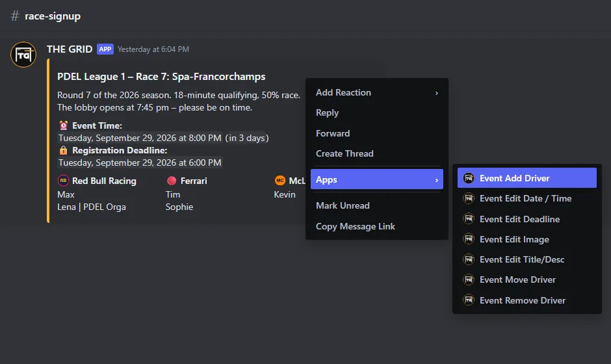Click the lock emoji by Registration Deadline
This screenshot has height=364, width=611.
(64, 150)
